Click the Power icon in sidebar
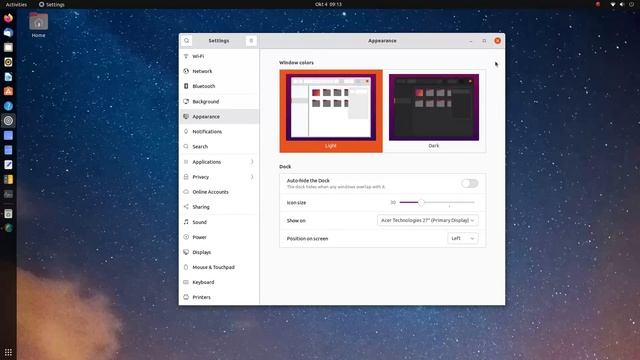The width and height of the screenshot is (640, 360). 186,237
